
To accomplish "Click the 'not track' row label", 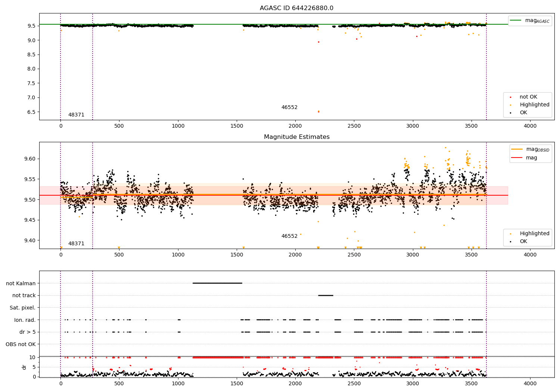I will (24, 296).
